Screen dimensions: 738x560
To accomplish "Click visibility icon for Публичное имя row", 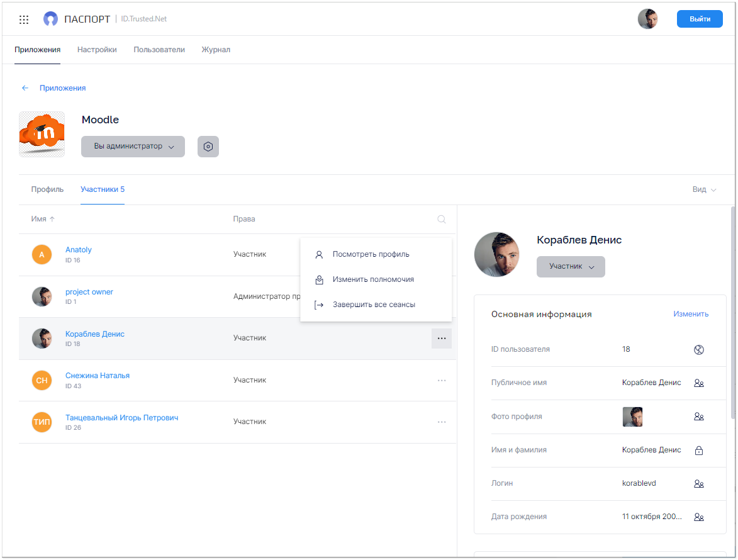I will 699,383.
